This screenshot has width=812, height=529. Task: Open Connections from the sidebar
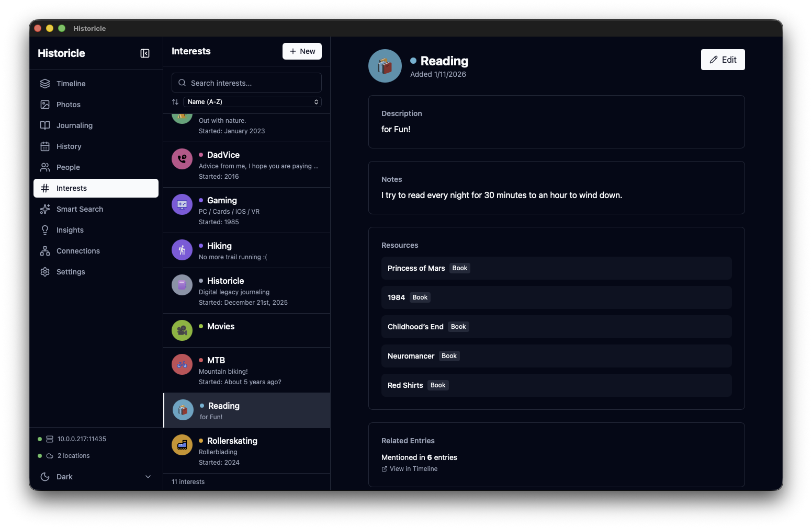point(78,251)
